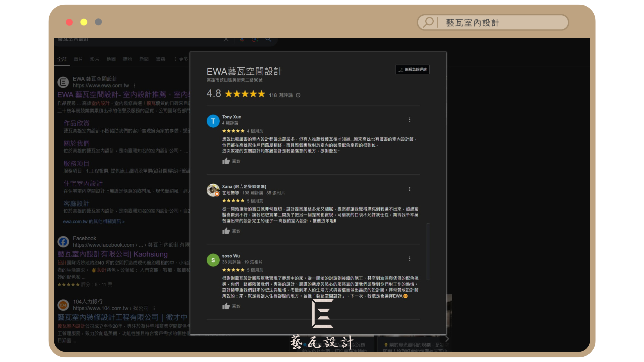644x362 pixels.
Task: Click the top search field with 藝瓦室內設計
Action: point(493,22)
